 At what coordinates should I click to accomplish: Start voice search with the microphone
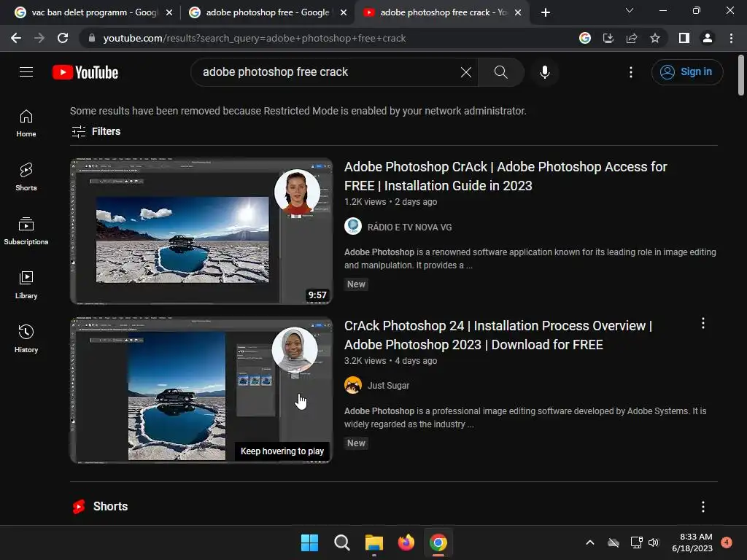[x=544, y=72]
